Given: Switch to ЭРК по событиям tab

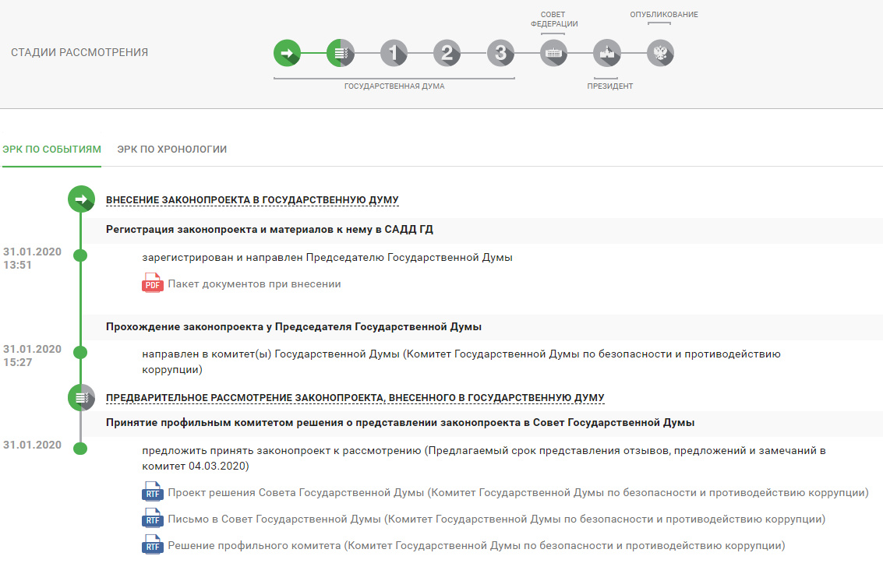Looking at the screenshot, I should pyautogui.click(x=51, y=149).
